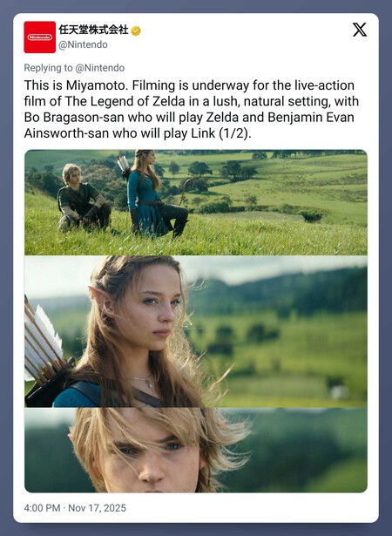Click the tweet text starting 'This is Miyamoto'
The width and height of the screenshot is (392, 536).
pyautogui.click(x=192, y=109)
